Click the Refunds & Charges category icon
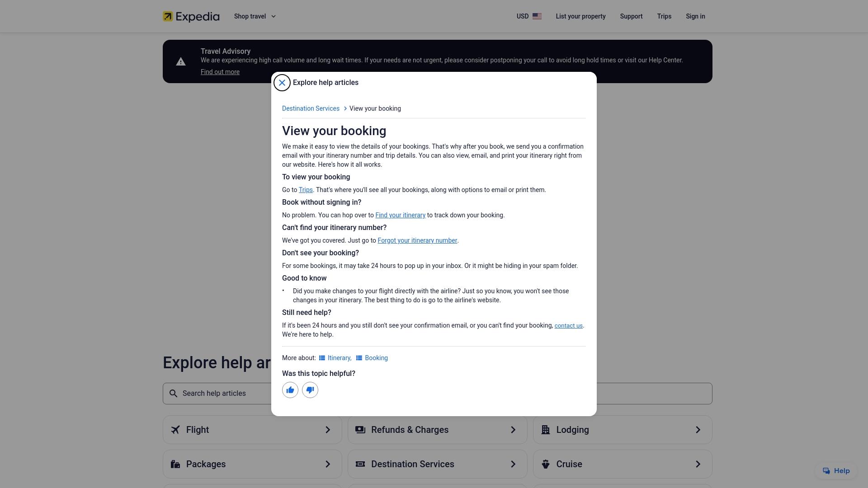 (x=360, y=430)
